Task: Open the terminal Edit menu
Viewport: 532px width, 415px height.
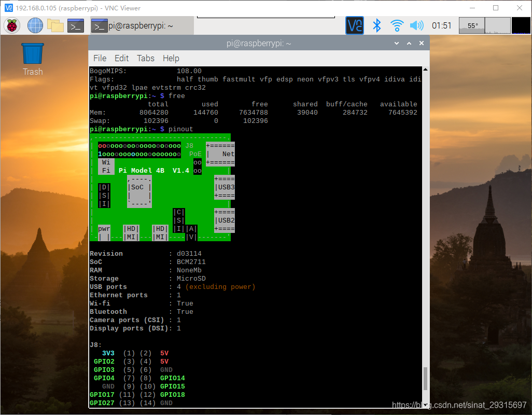Action: point(121,59)
